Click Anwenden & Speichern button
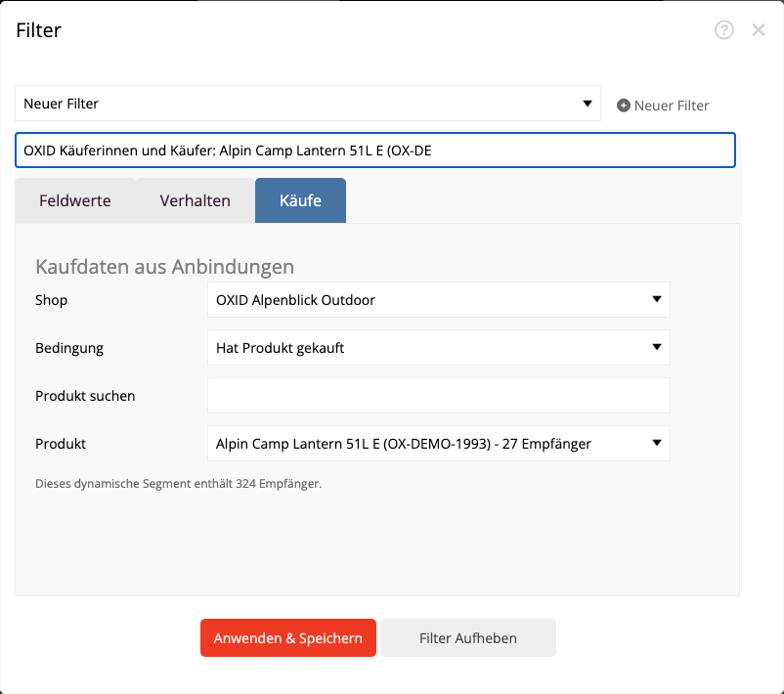Image resolution: width=784 pixels, height=694 pixels. [288, 638]
